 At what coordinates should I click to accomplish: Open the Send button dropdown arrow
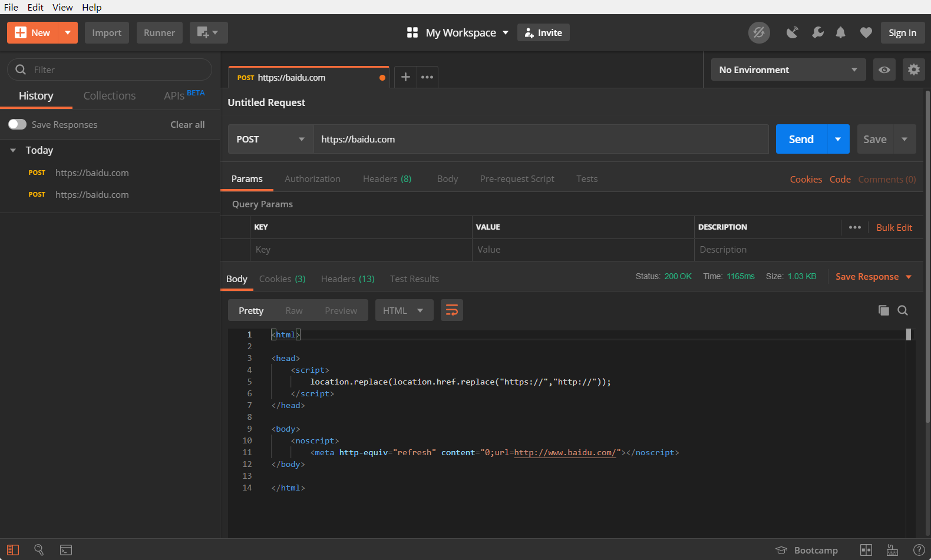click(838, 139)
